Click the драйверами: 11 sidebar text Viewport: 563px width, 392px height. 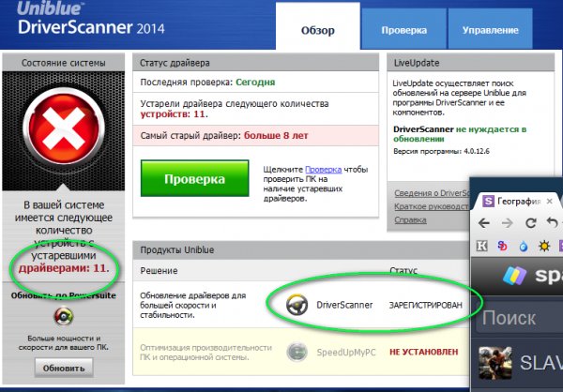(x=64, y=268)
